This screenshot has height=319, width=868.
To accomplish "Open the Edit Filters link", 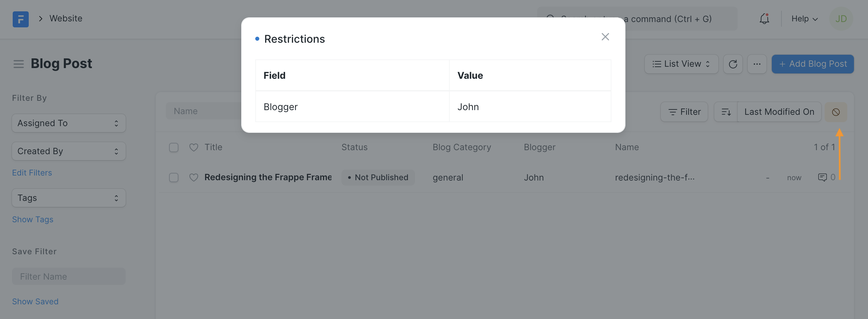I will (32, 173).
